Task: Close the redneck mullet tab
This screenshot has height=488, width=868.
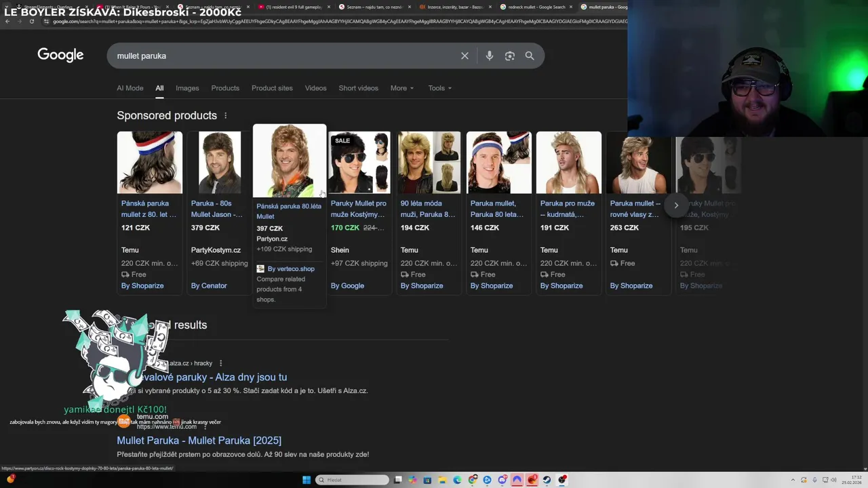Action: [571, 7]
